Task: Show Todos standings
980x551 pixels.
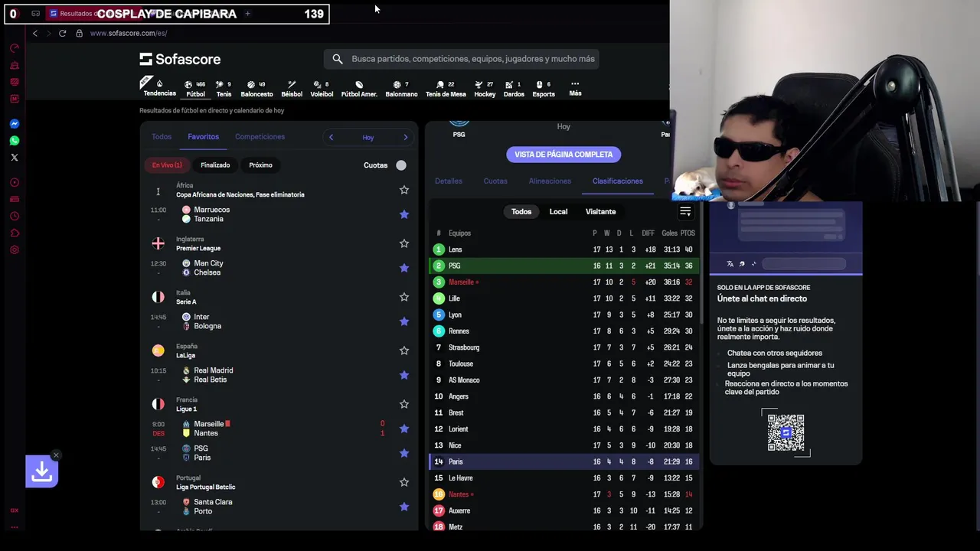Action: tap(521, 212)
